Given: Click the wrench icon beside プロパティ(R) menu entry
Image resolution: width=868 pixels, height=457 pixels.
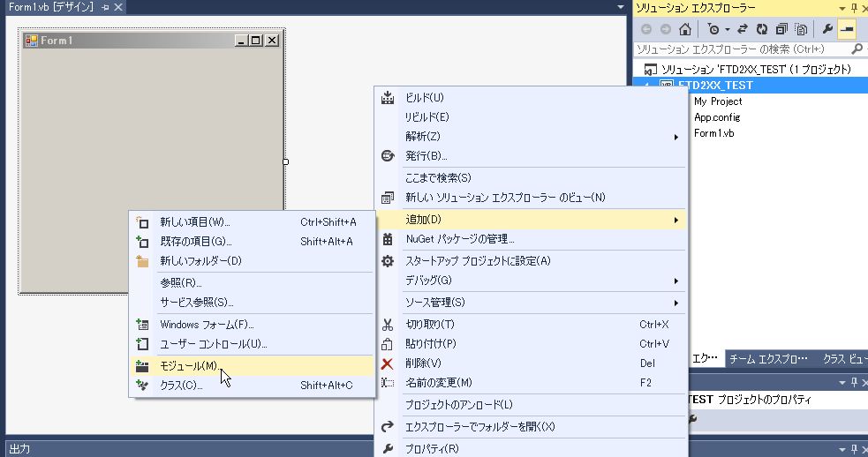Looking at the screenshot, I should [388, 449].
